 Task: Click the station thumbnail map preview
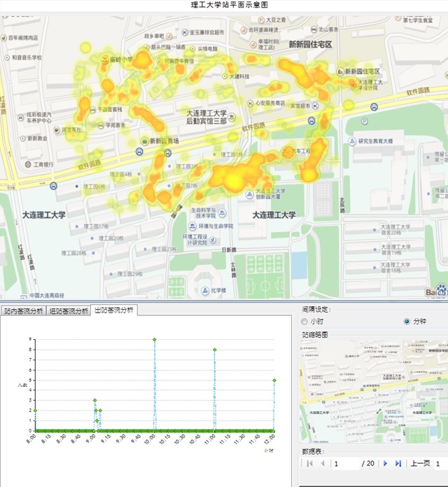click(372, 389)
